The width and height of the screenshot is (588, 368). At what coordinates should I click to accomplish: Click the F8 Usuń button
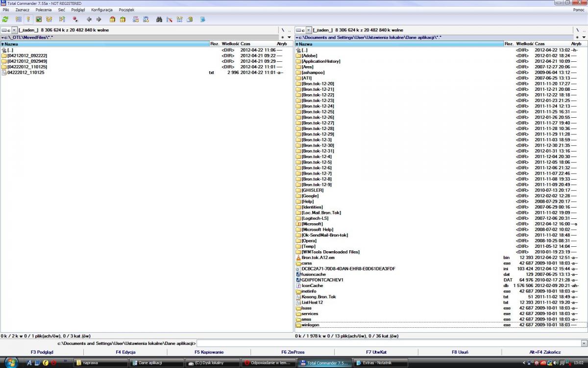pyautogui.click(x=460, y=352)
